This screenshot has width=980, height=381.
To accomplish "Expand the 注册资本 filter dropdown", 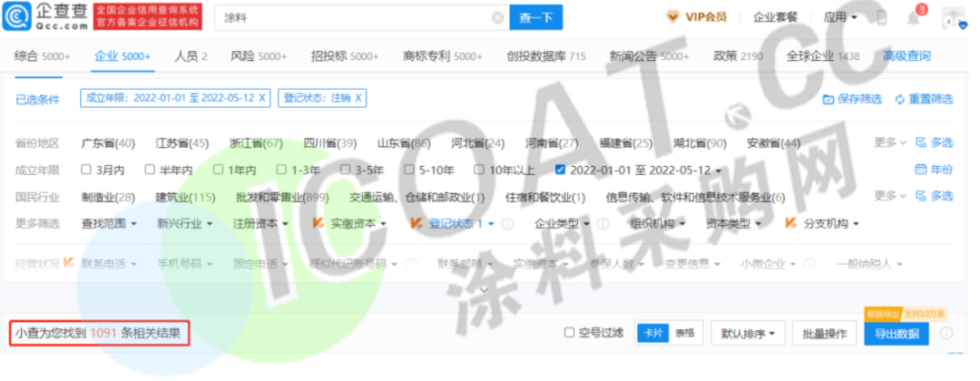I will click(260, 223).
